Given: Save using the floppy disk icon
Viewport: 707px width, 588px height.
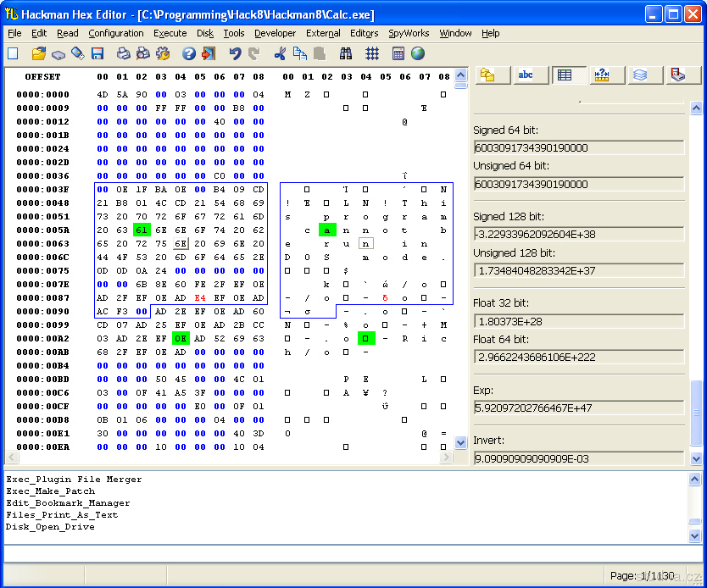Looking at the screenshot, I should coord(97,53).
